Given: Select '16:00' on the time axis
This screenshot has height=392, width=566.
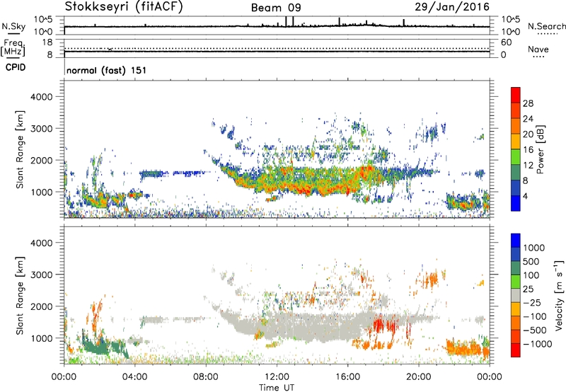Looking at the screenshot, I should (347, 377).
